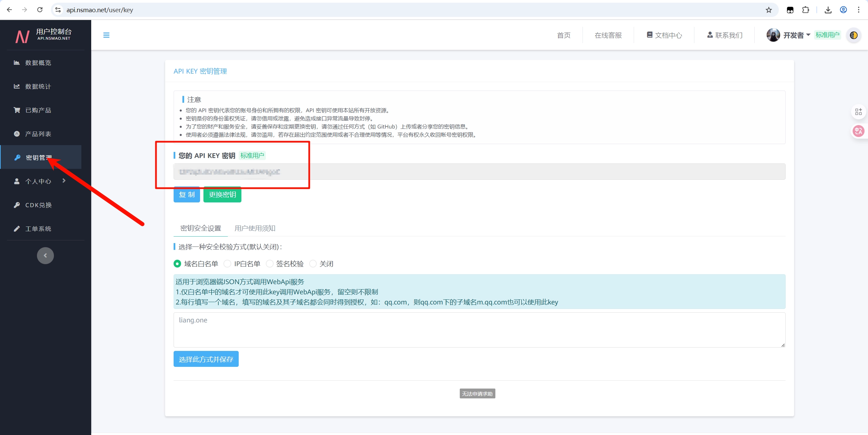Click the translate floating icon at right
The height and width of the screenshot is (435, 868).
pyautogui.click(x=859, y=131)
